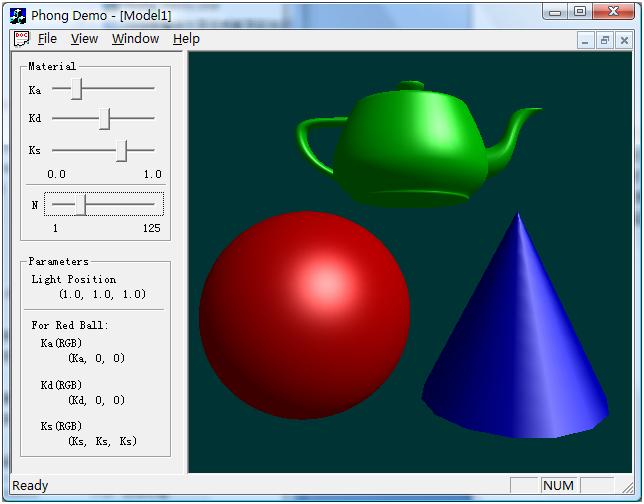The image size is (644, 504).
Task: Click the red ball in the render view
Action: click(304, 315)
